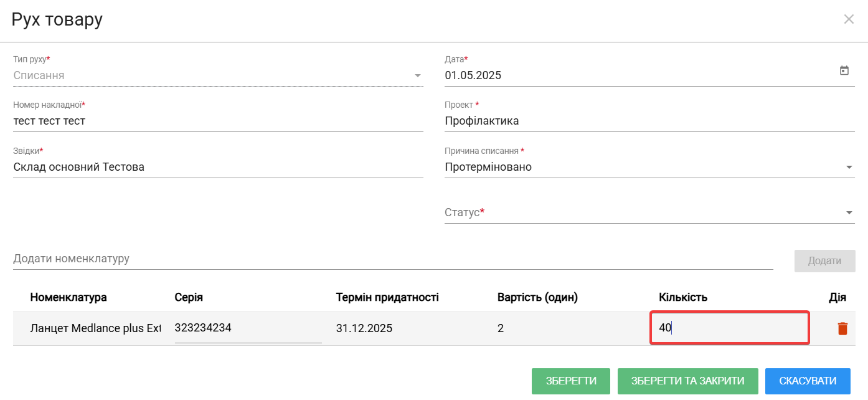
Task: Focus the Номер накладної input field
Action: pyautogui.click(x=218, y=121)
